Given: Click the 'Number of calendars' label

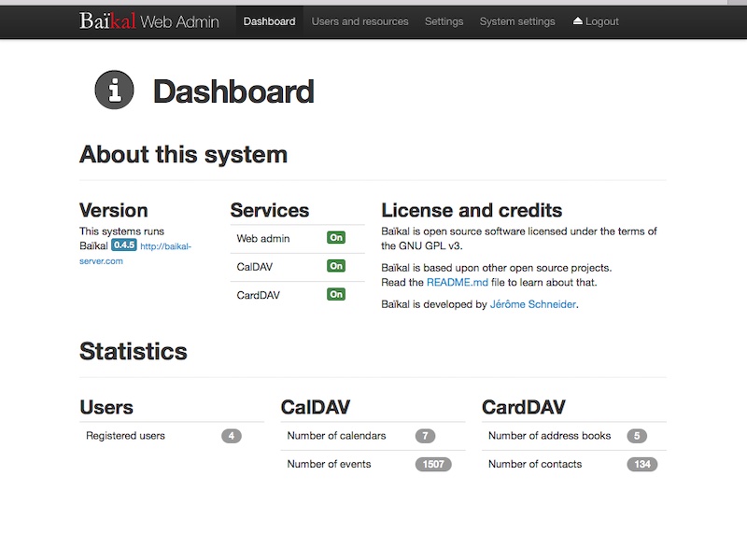Looking at the screenshot, I should pyautogui.click(x=336, y=436).
